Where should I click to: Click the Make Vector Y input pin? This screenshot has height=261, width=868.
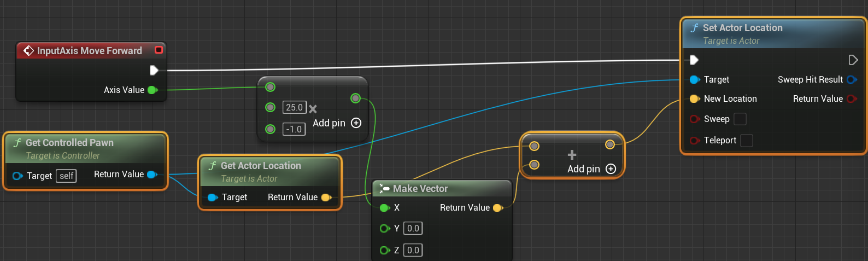(x=385, y=228)
